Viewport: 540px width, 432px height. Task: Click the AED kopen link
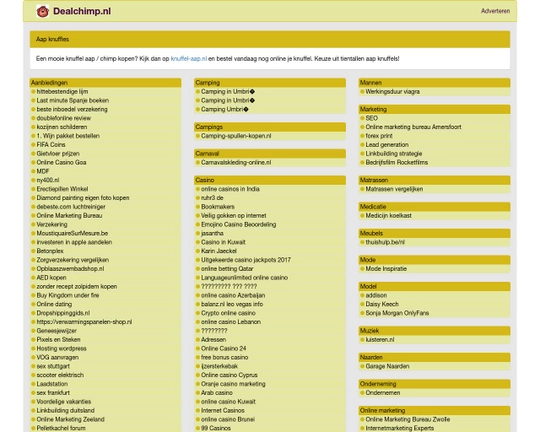click(x=51, y=278)
